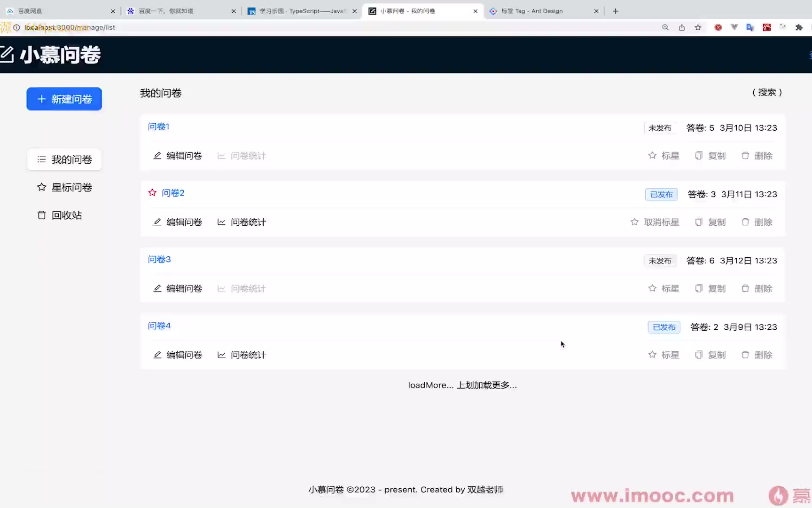Open the 问卷3 title link
This screenshot has width=812, height=508.
[159, 260]
